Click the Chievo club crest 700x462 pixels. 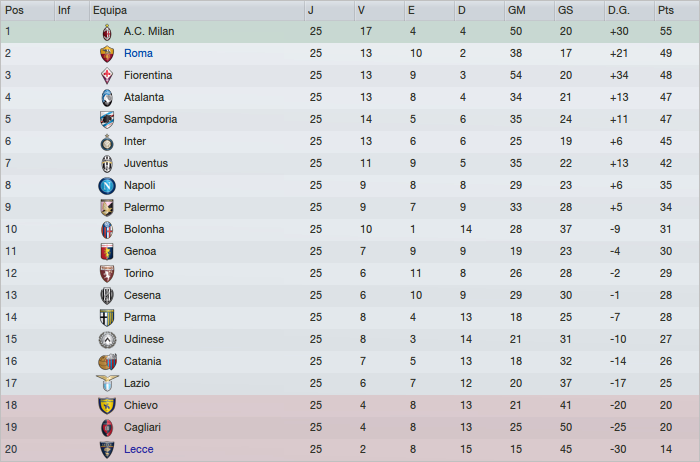click(x=107, y=405)
